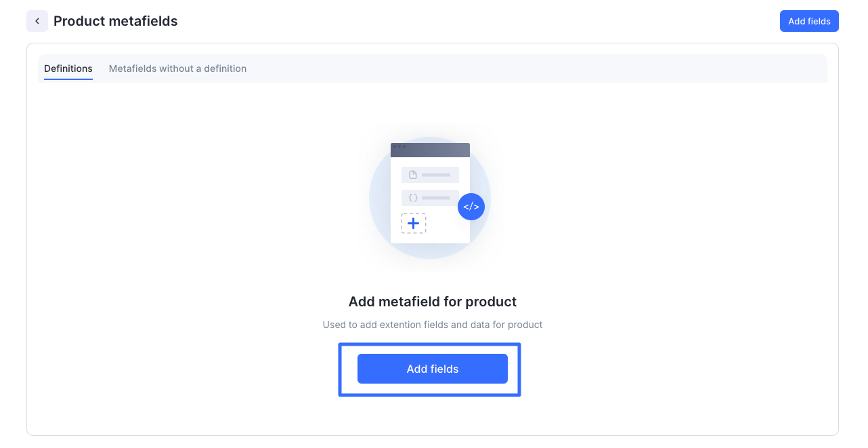Screen dimensions: 868x448
Task: Click blank card space below centered Add fields
Action: (433, 415)
